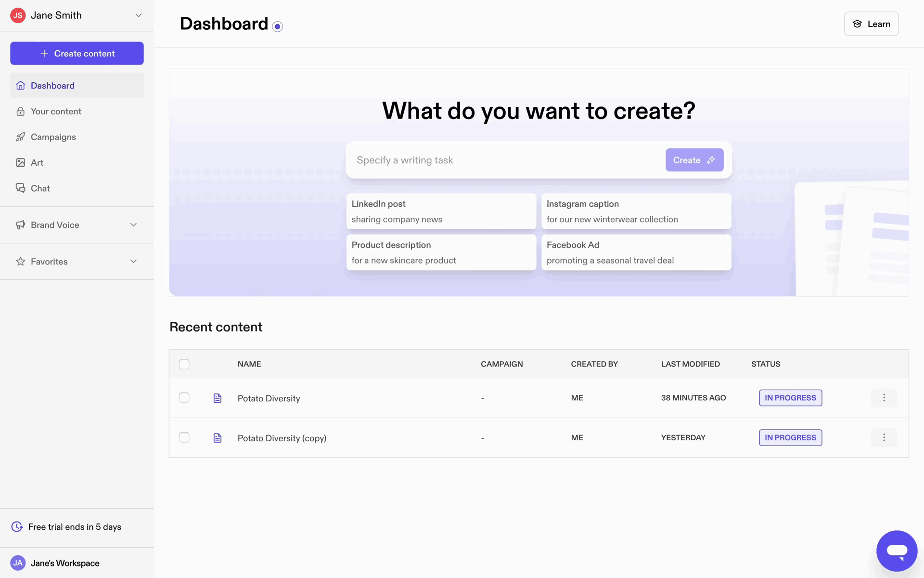Viewport: 924px width, 578px height.
Task: Click the Favorites star icon
Action: pyautogui.click(x=20, y=262)
